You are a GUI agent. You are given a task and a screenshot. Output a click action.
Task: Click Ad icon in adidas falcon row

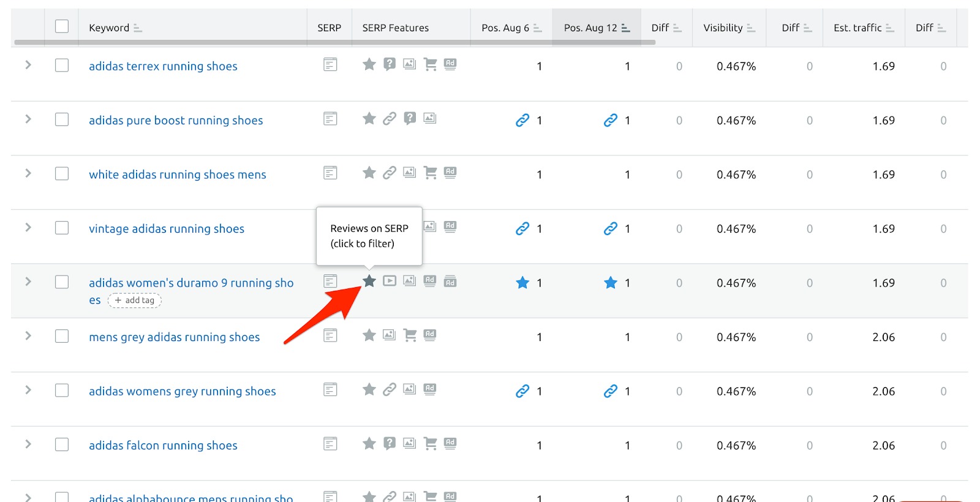[450, 443]
